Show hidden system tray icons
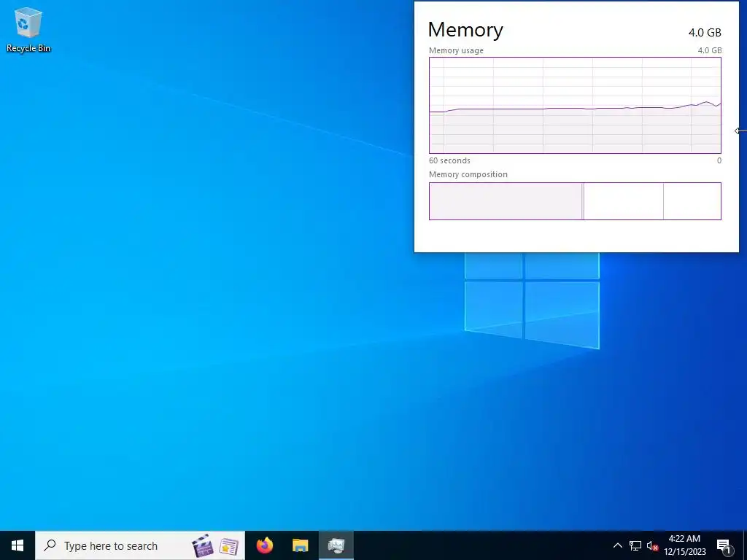 coord(617,545)
